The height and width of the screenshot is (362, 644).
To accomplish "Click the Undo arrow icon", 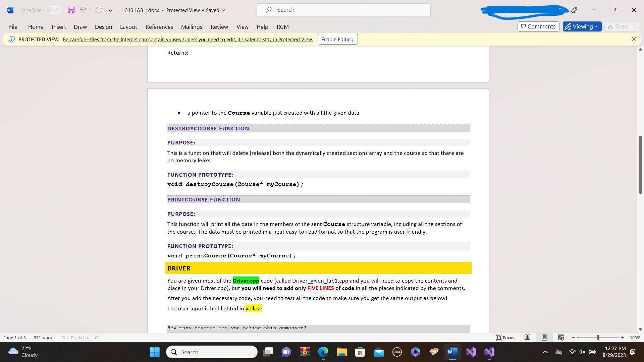I will coord(83,10).
